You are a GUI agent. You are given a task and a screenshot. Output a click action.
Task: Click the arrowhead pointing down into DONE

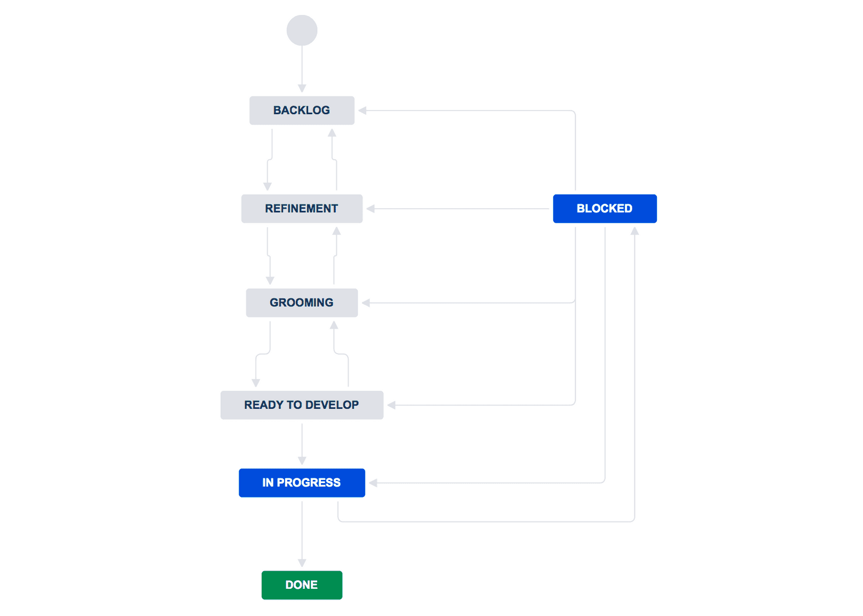point(302,563)
